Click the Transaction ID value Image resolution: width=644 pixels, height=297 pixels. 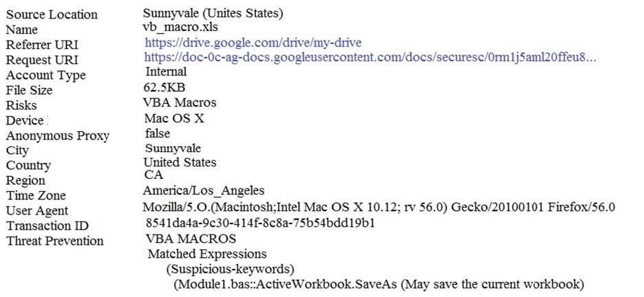click(x=260, y=224)
